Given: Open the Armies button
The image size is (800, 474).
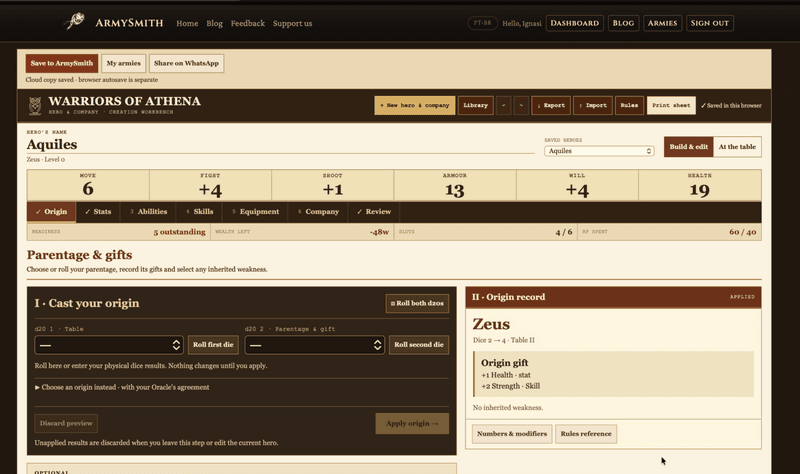Looking at the screenshot, I should click(662, 23).
